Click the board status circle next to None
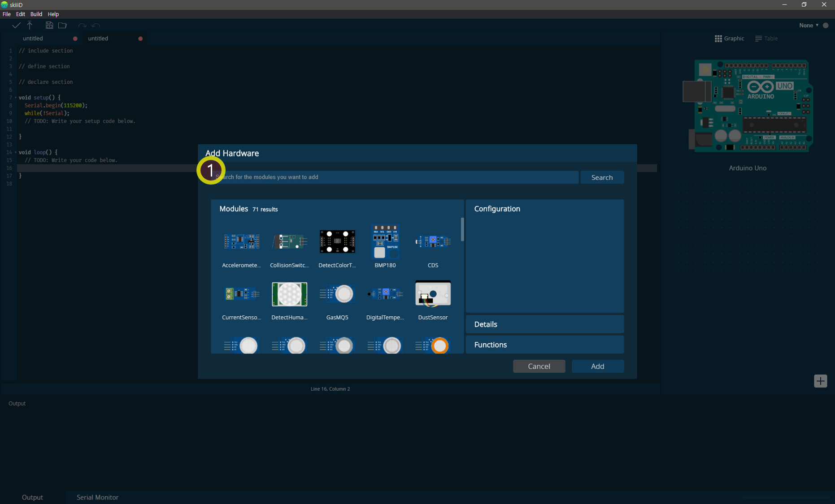 (826, 26)
